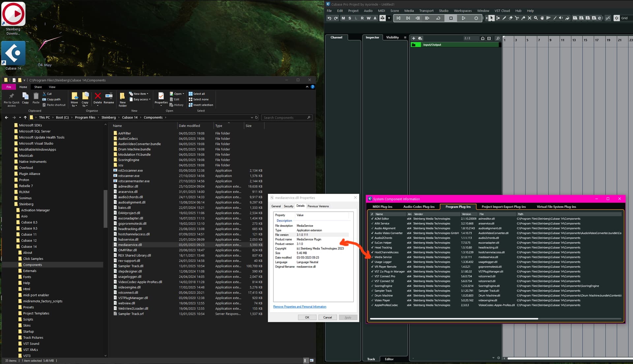Click the Record button in Cubase transport

476,18
